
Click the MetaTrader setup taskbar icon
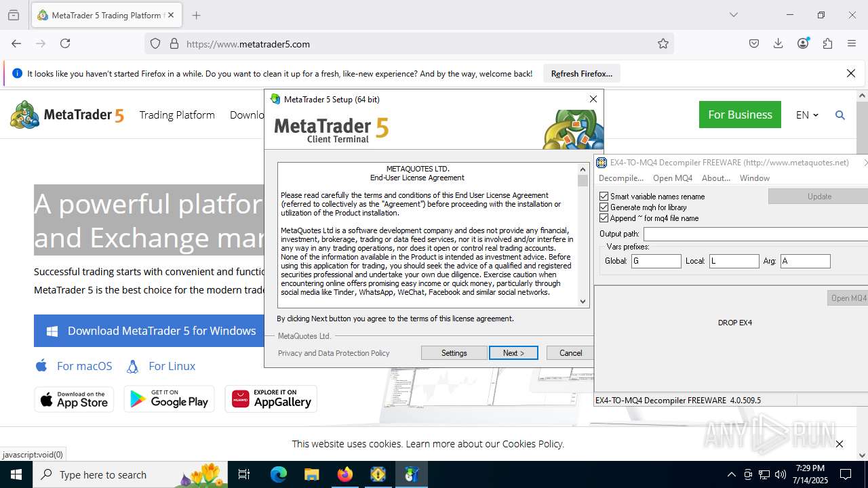click(x=411, y=474)
